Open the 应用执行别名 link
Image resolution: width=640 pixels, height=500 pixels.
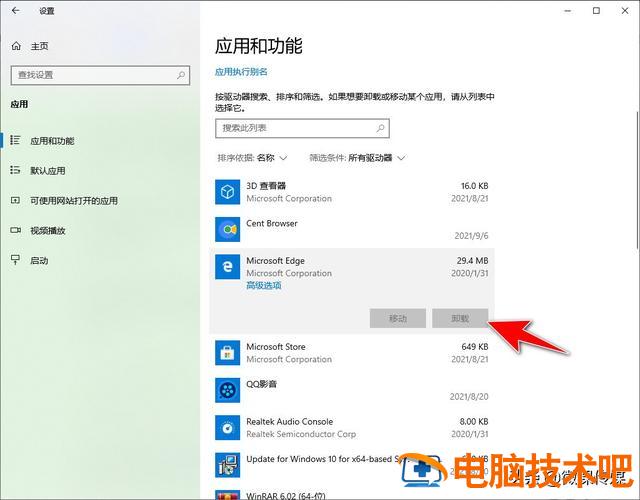tap(241, 72)
